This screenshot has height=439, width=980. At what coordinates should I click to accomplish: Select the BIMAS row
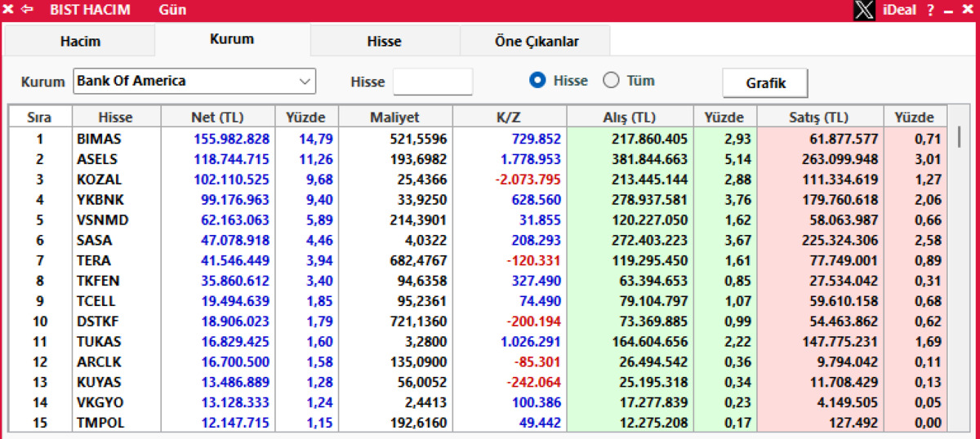coord(478,139)
